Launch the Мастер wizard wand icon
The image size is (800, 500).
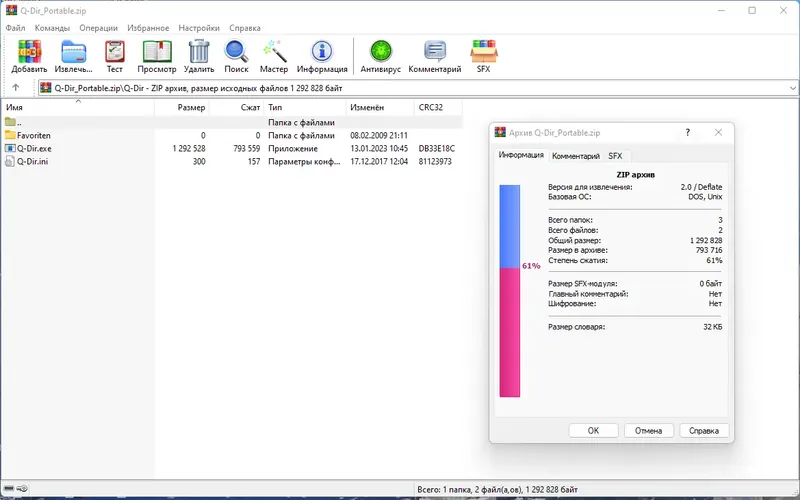point(274,52)
